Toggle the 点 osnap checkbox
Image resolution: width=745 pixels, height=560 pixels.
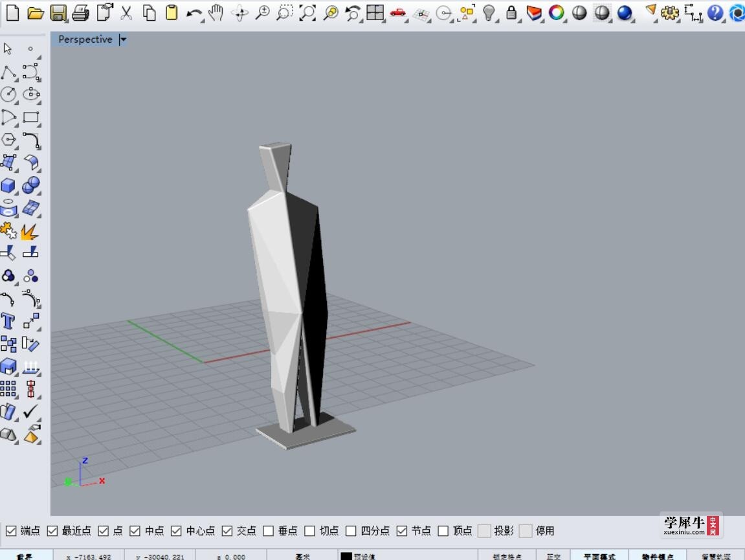pos(103,530)
